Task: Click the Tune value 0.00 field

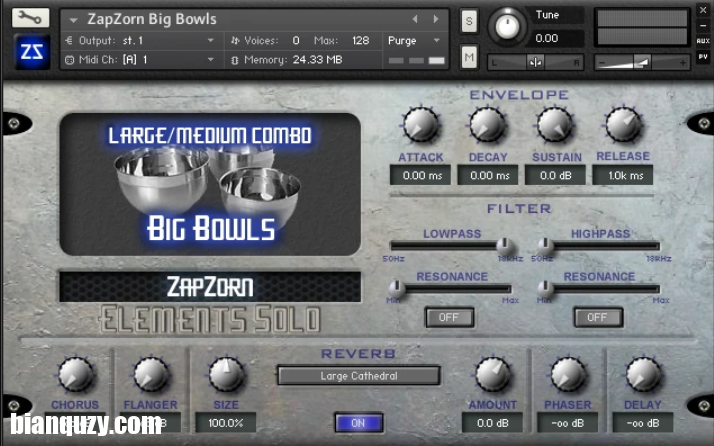Action: pyautogui.click(x=556, y=38)
